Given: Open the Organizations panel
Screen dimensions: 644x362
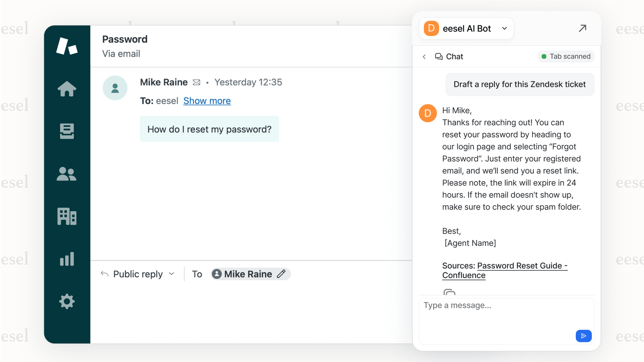Looking at the screenshot, I should 67,216.
